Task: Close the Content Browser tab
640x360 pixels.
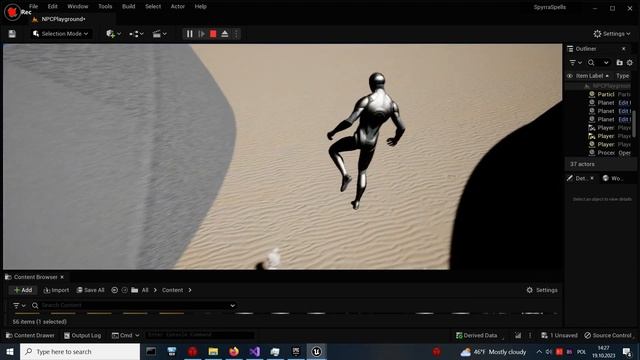Action: (62, 277)
